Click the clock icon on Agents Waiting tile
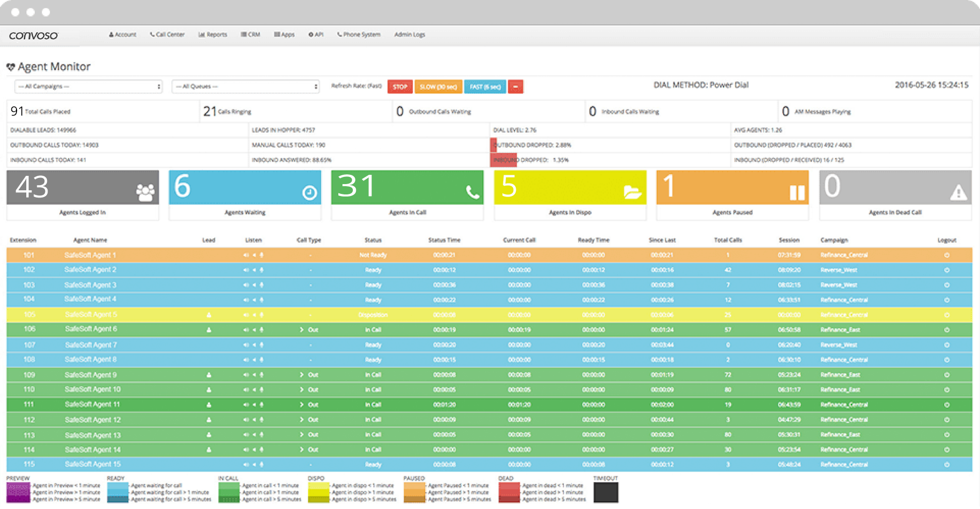 click(309, 193)
